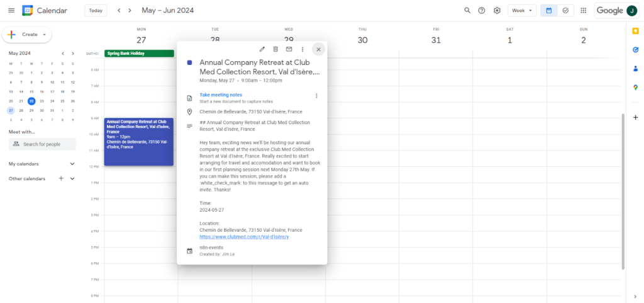Viewport: 644px width, 303px height.
Task: Expand the Create button dropdown
Action: [45, 35]
